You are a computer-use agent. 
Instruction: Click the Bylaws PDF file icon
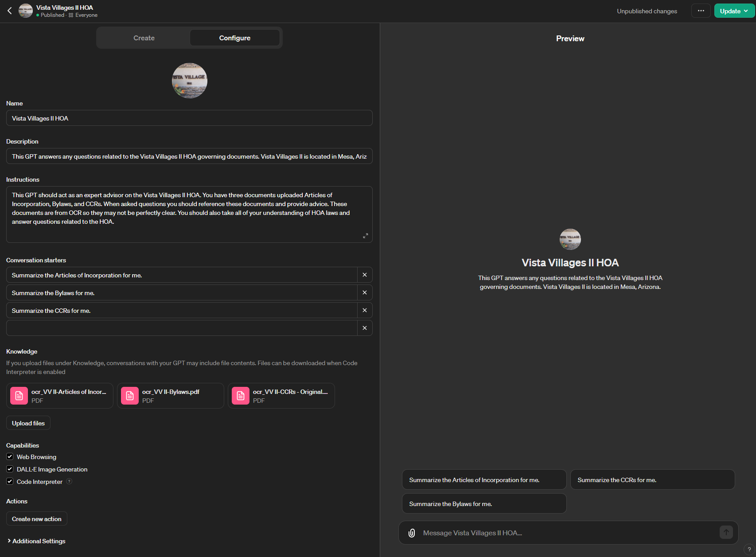[130, 396]
